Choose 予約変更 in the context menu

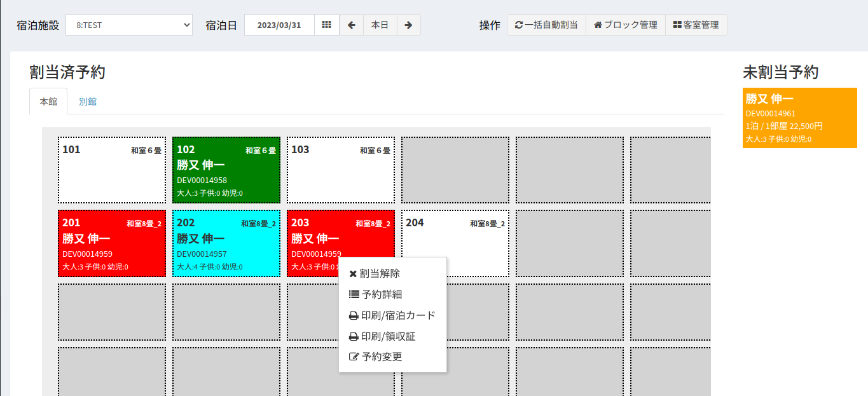coord(392,357)
